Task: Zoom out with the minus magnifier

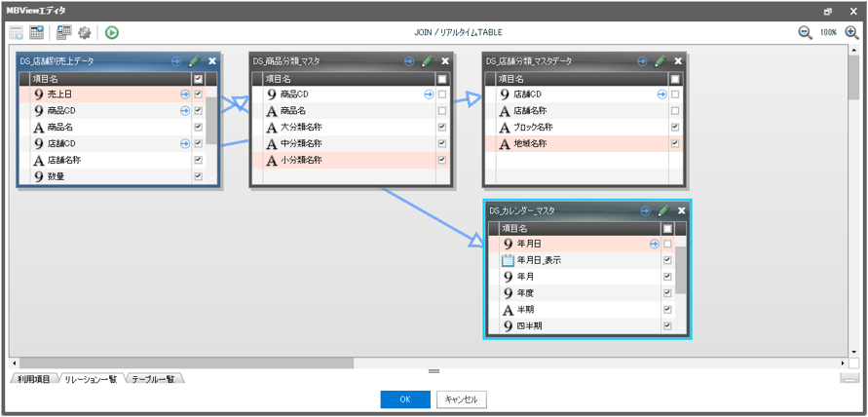Action: tap(805, 33)
